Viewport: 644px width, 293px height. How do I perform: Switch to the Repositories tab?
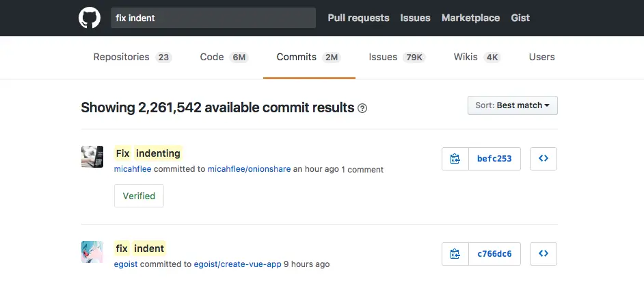click(x=132, y=57)
